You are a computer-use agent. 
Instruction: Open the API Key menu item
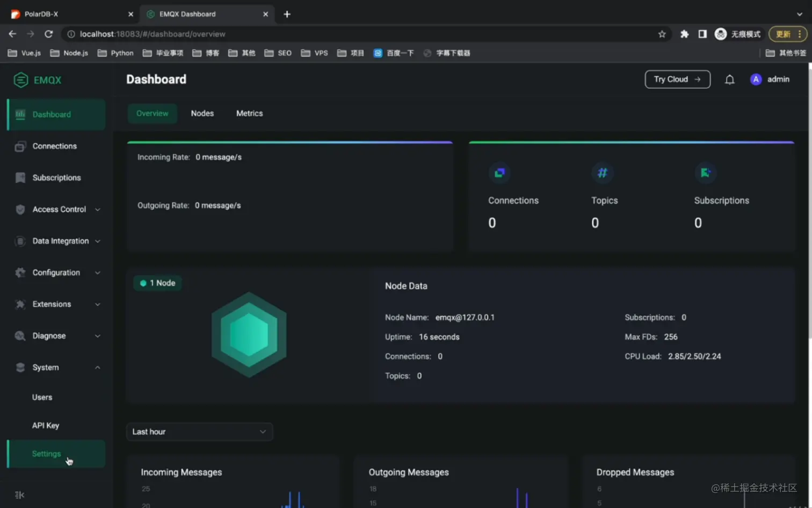click(46, 425)
